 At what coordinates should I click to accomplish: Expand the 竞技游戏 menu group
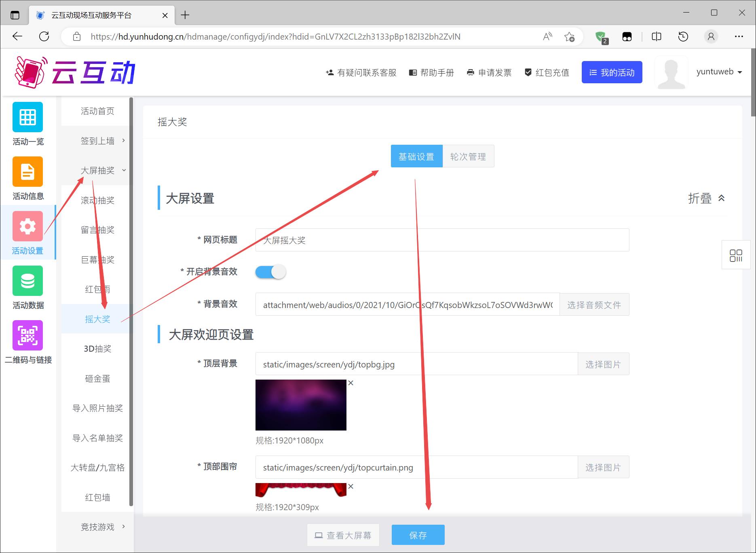click(97, 527)
